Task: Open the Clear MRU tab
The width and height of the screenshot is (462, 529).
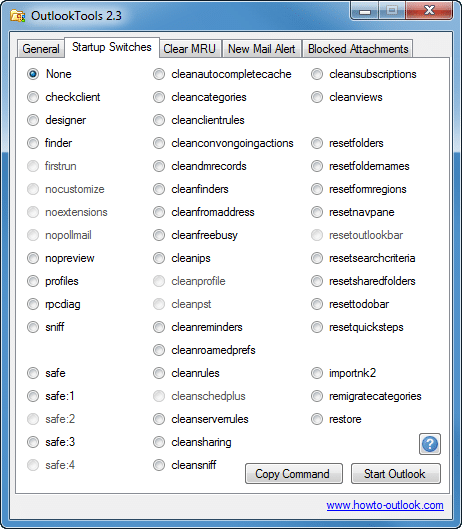Action: coord(190,49)
